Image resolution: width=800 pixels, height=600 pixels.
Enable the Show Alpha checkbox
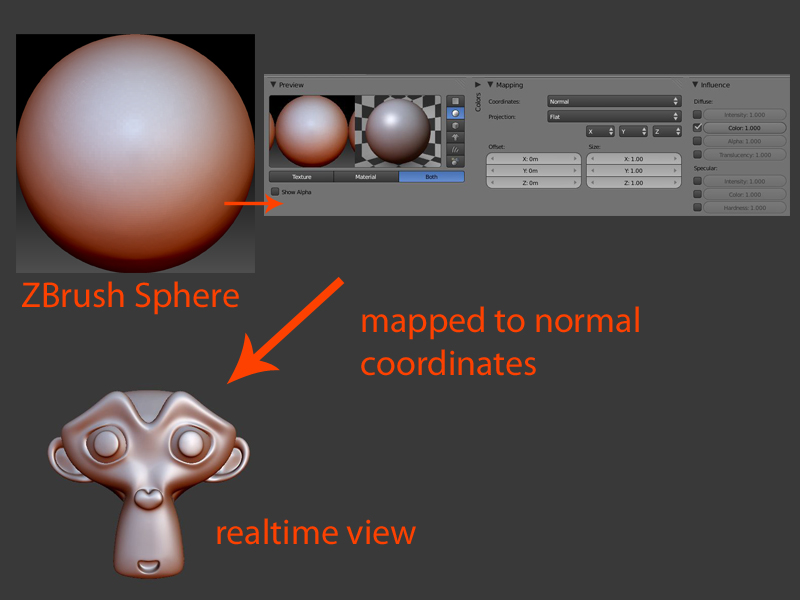(x=275, y=192)
